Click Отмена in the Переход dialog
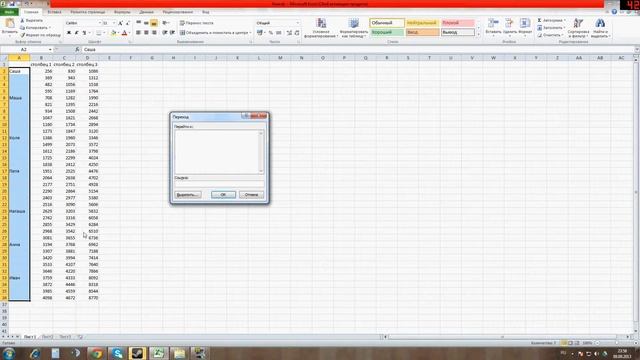This screenshot has height=360, width=640. 251,195
